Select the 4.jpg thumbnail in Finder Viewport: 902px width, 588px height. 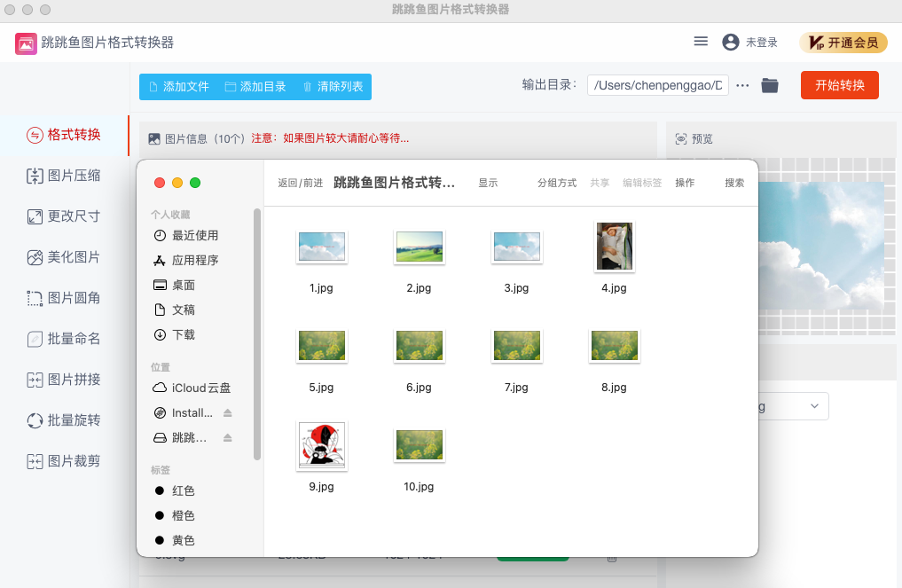[x=614, y=247]
